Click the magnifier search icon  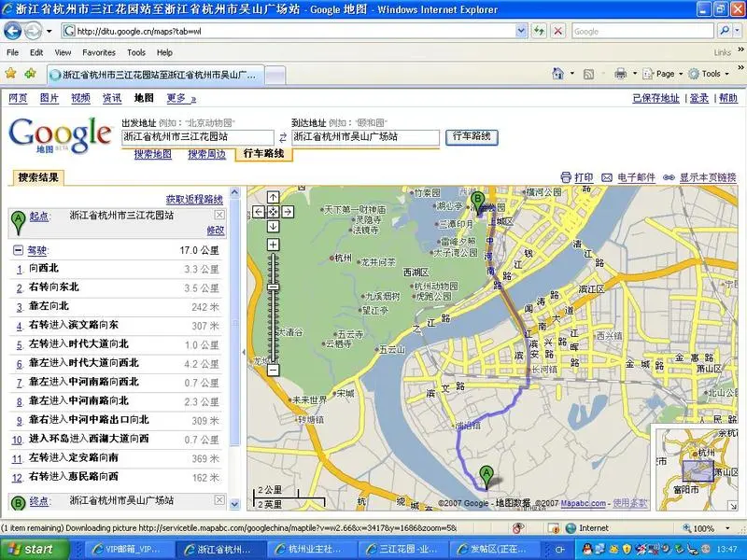725,32
